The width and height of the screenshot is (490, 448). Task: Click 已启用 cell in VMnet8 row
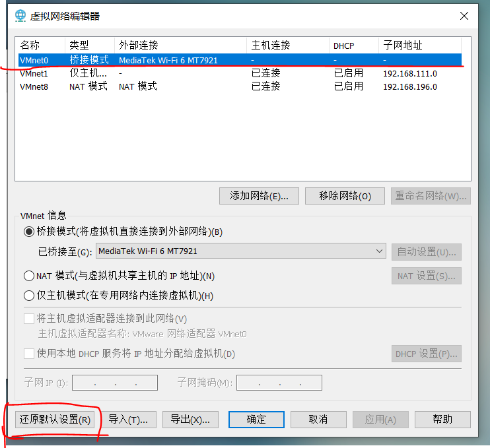tap(349, 86)
